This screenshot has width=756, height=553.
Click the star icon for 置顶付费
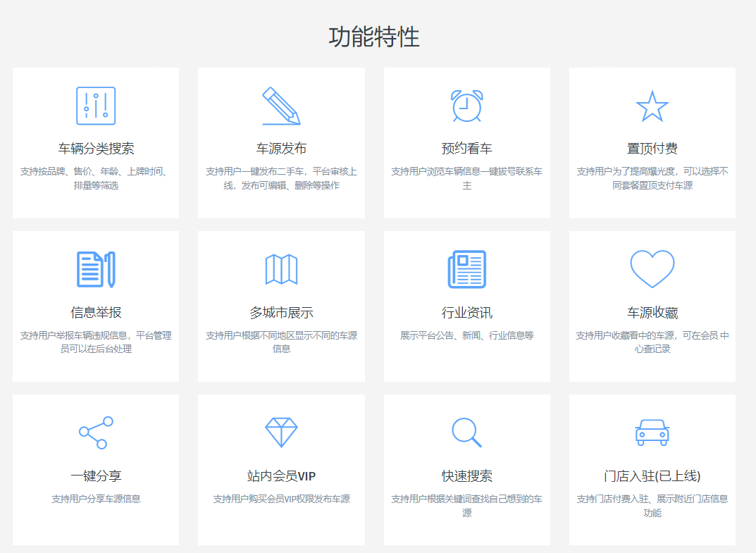(x=652, y=107)
